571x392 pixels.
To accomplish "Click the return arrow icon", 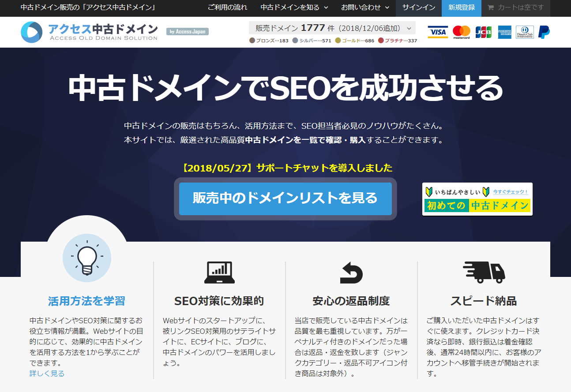I will 351,273.
